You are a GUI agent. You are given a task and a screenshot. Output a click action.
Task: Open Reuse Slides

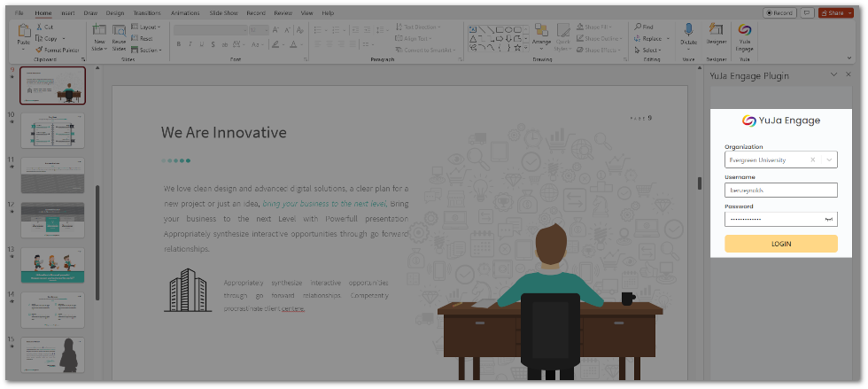tap(119, 37)
